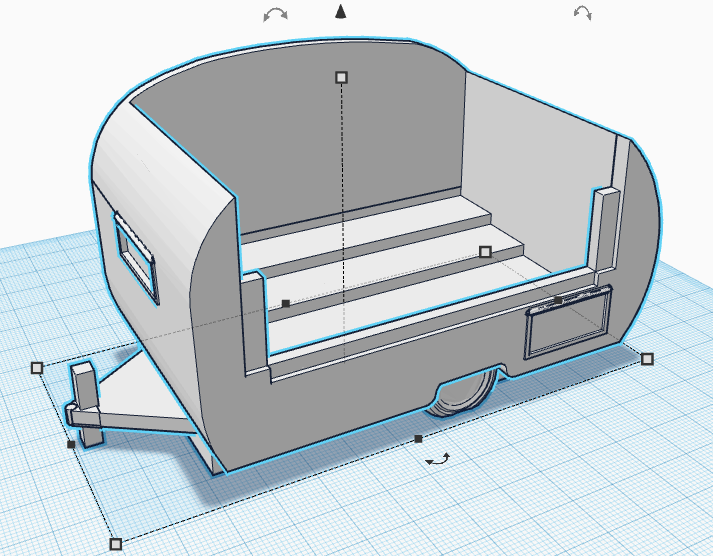Click the rotation arrow below the trailer wheel
713x556 pixels.
click(438, 459)
